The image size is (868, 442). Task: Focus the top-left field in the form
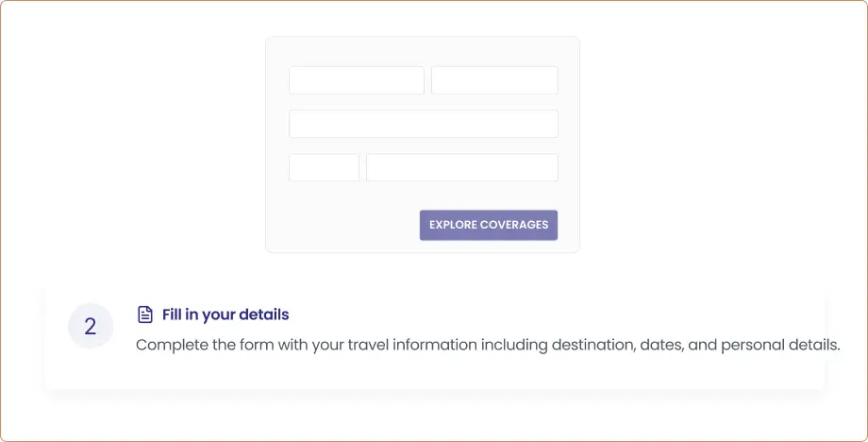pos(356,80)
